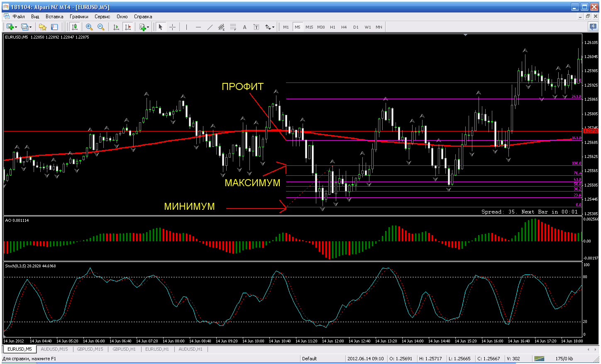Open the Market Watch star-folder icon
Image resolution: width=601 pixels, height=364 pixels.
coord(42,27)
